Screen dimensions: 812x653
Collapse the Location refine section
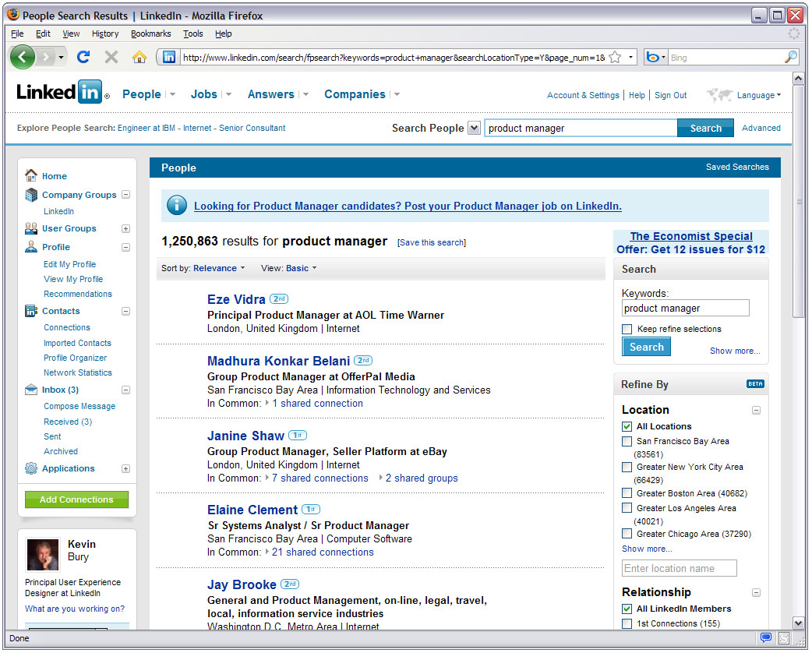coord(756,410)
